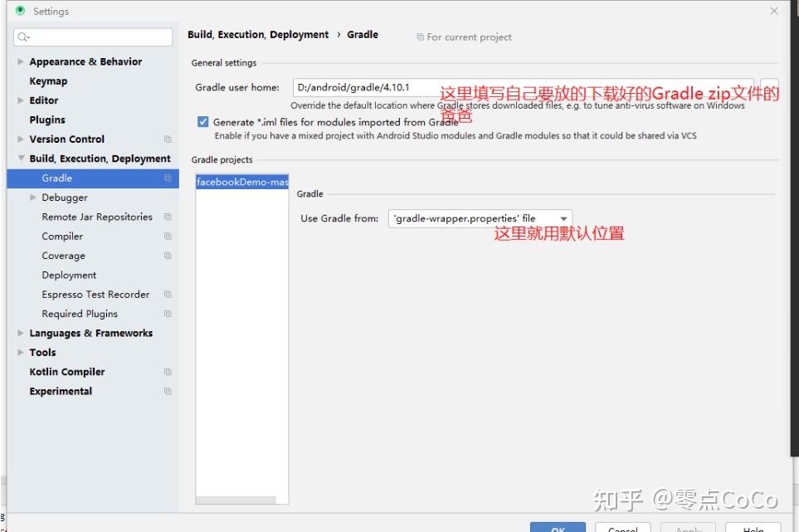The width and height of the screenshot is (799, 532).
Task: Click the Help button
Action: click(x=753, y=527)
